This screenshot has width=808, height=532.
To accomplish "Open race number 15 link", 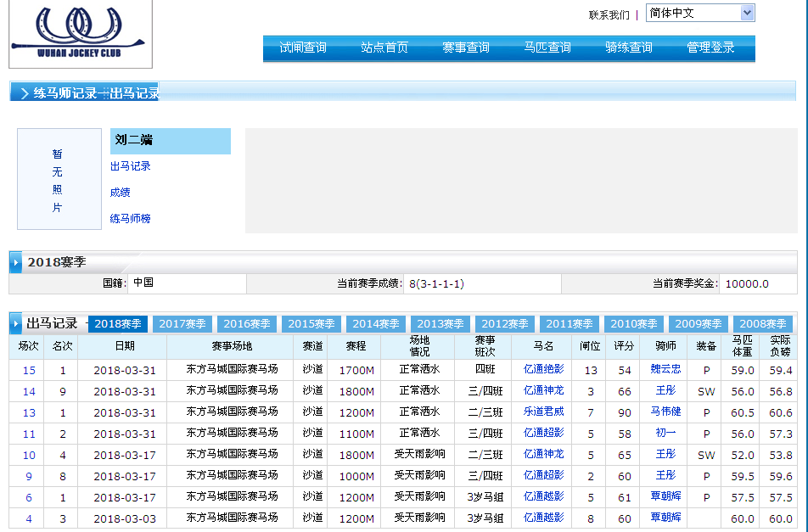I will (x=29, y=370).
